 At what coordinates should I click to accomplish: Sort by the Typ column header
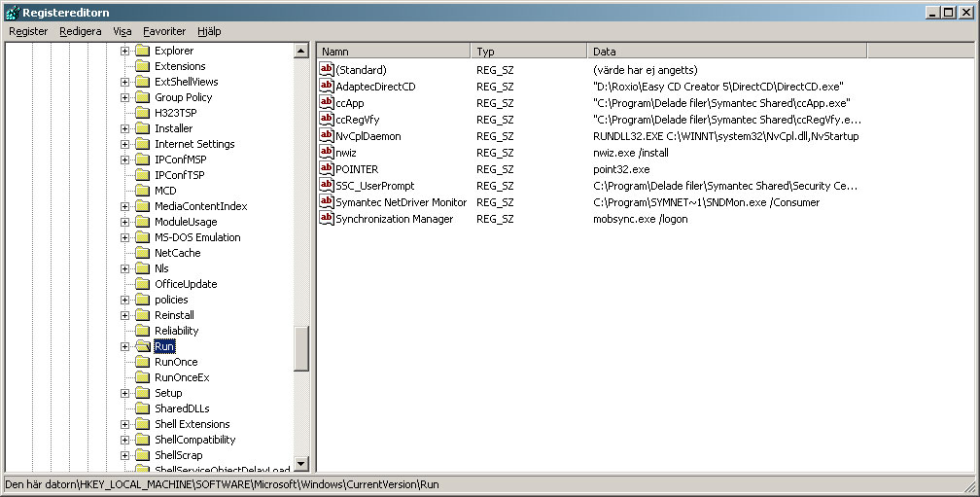pyautogui.click(x=529, y=52)
